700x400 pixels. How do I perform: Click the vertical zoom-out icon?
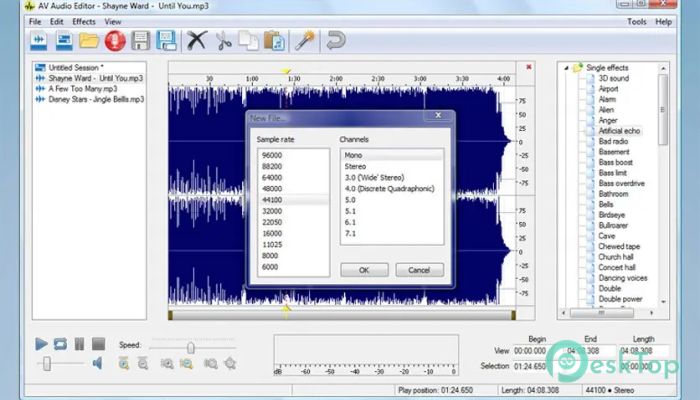[143, 363]
